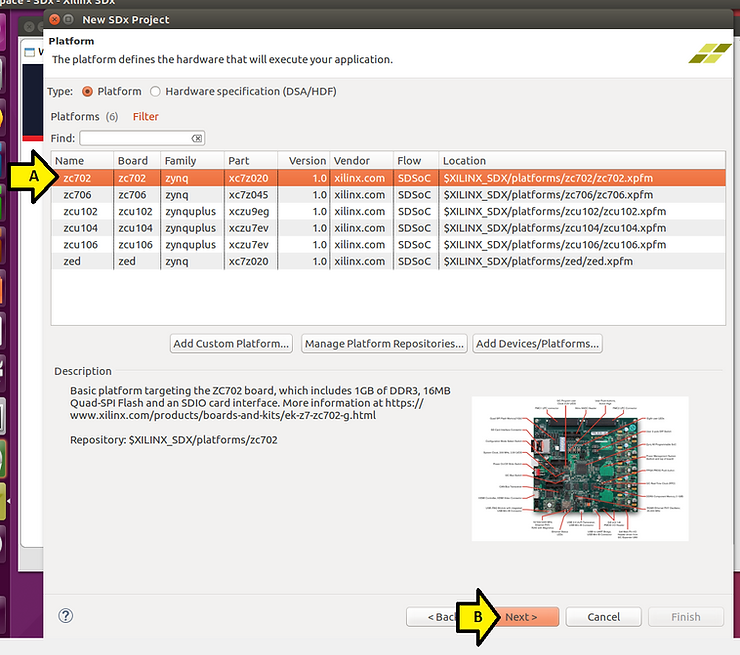Click the Add Devices/Platforms button
This screenshot has width=740, height=655.
click(538, 344)
